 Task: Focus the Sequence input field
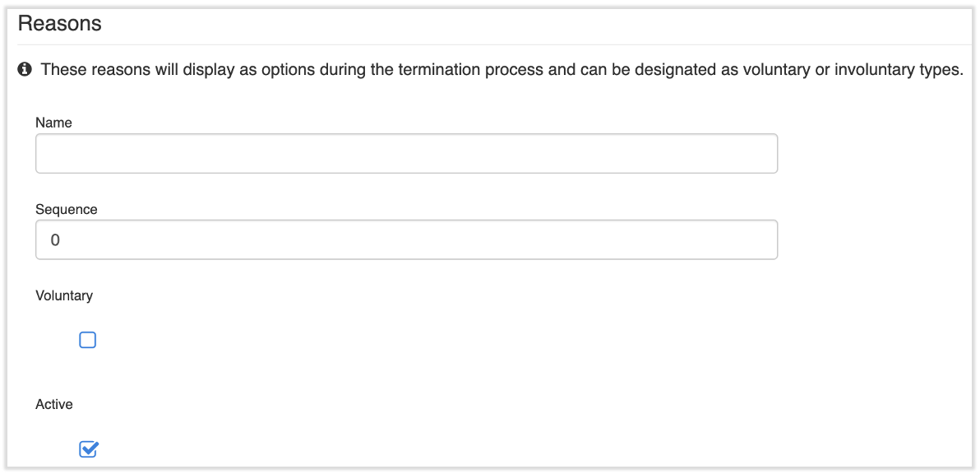406,240
